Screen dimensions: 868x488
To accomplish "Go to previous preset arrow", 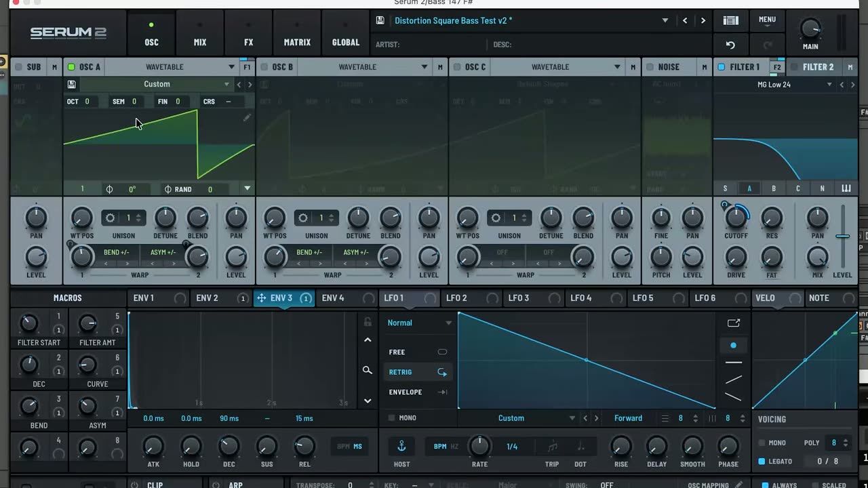I will tap(685, 21).
